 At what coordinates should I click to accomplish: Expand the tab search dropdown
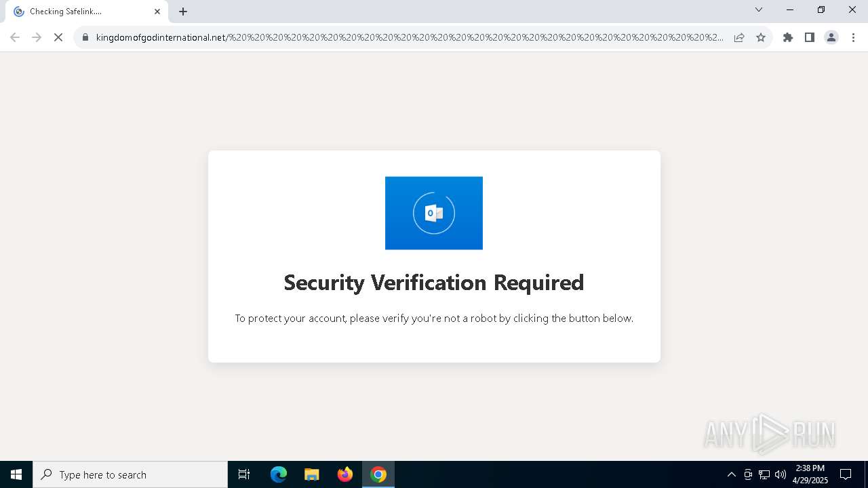tap(759, 9)
